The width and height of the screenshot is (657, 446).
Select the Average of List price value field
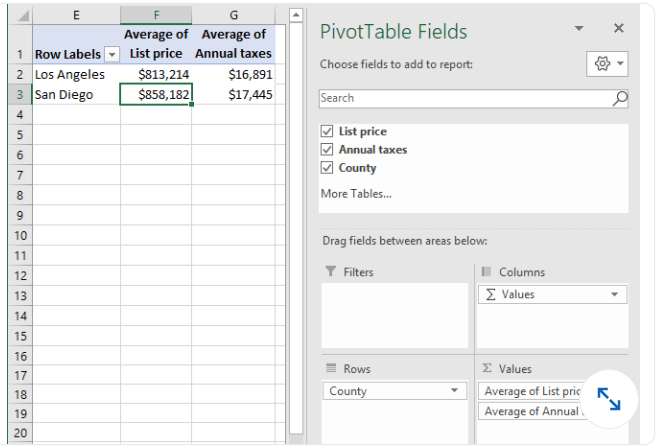pyautogui.click(x=530, y=391)
